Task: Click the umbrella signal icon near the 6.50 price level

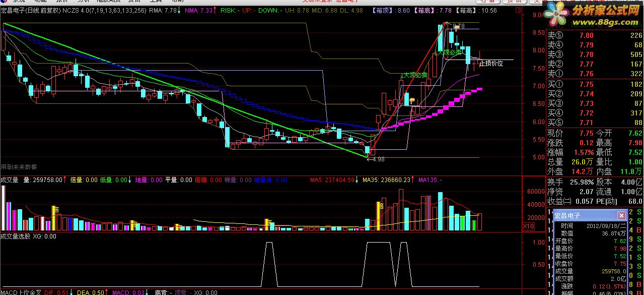Action: pos(412,101)
